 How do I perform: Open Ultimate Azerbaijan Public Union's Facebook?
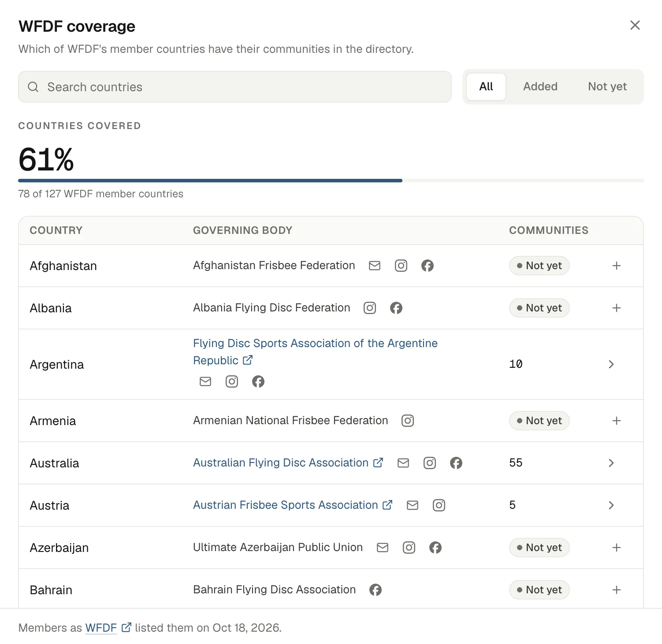pos(435,548)
